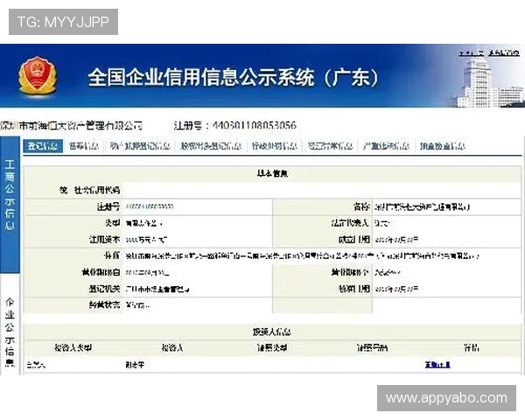Image resolution: width=525 pixels, height=420 pixels.
Task: Switch to the 严重违法信息 tab
Action: pyautogui.click(x=387, y=146)
